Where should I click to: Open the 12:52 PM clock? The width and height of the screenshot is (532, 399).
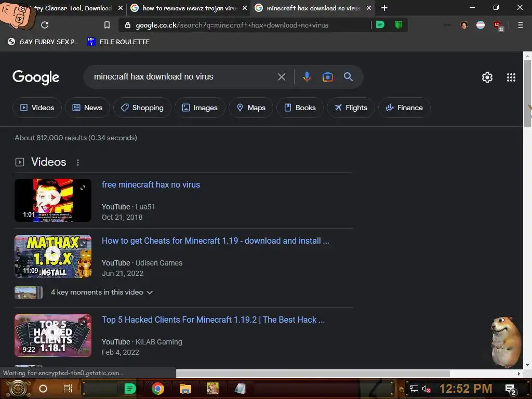(x=466, y=389)
